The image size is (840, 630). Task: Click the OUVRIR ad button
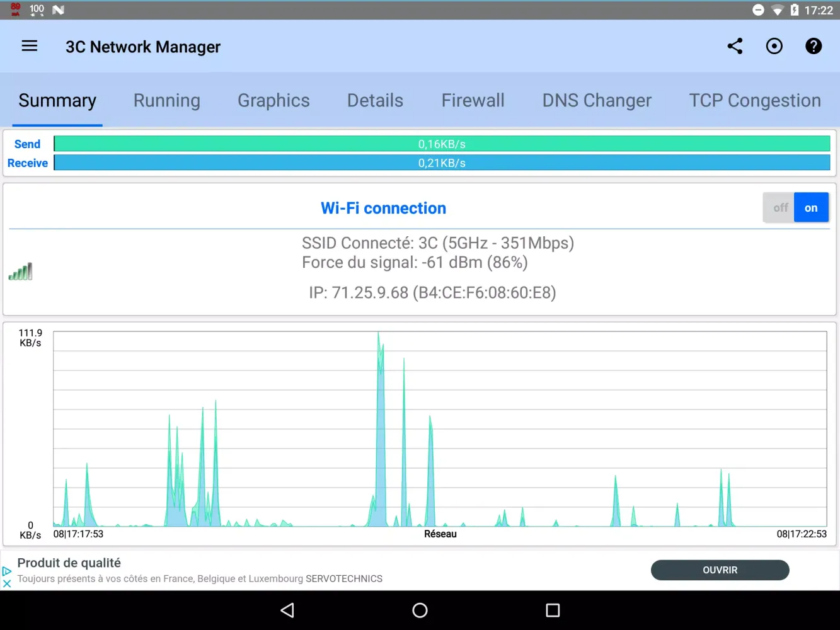tap(720, 570)
